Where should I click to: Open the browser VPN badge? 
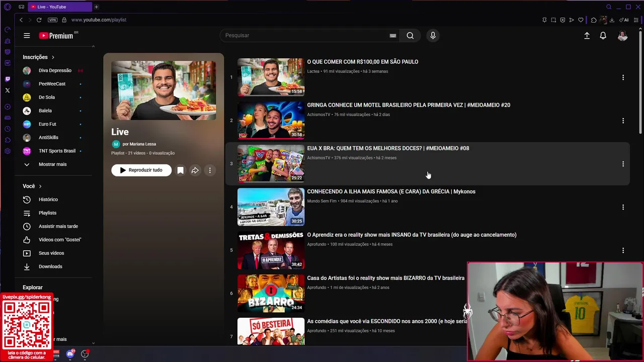pos(52,20)
